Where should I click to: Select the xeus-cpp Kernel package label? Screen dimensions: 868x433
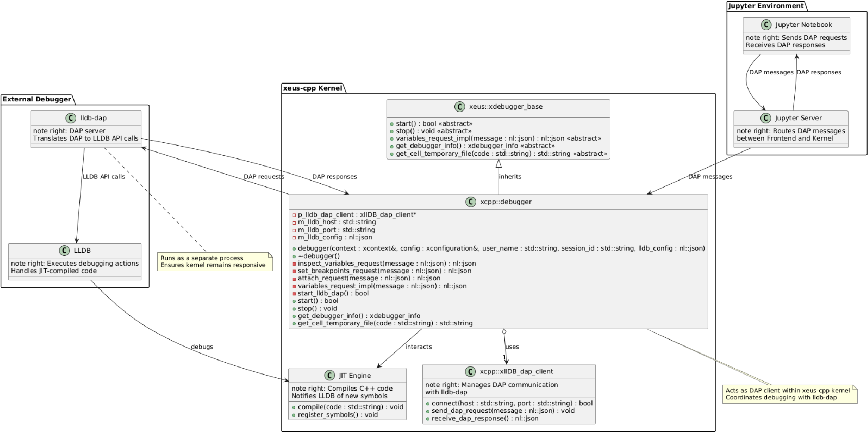pyautogui.click(x=312, y=88)
